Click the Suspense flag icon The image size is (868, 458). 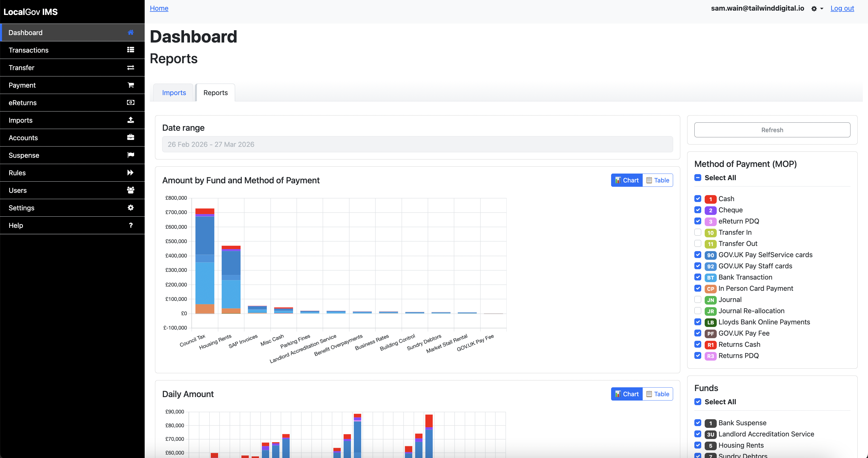point(130,155)
